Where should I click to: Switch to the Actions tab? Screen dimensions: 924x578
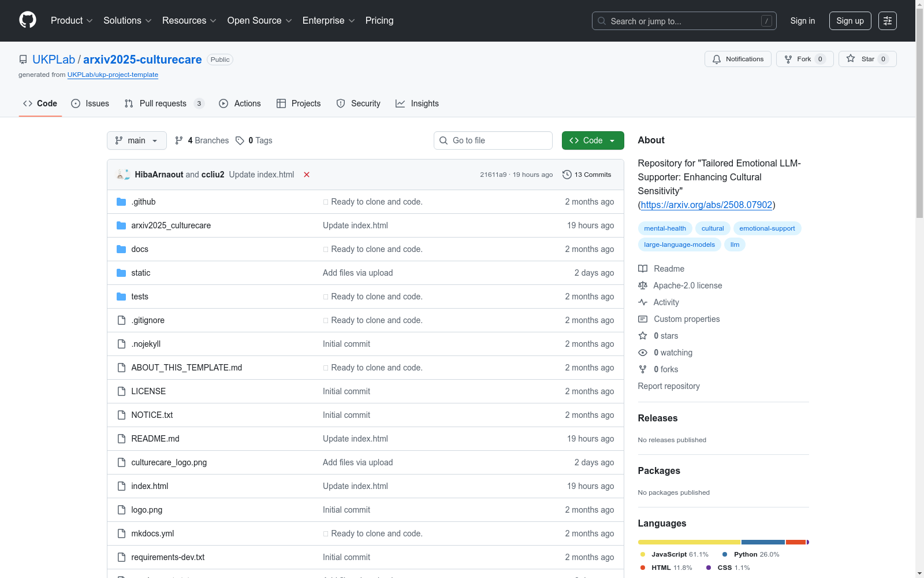[240, 103]
